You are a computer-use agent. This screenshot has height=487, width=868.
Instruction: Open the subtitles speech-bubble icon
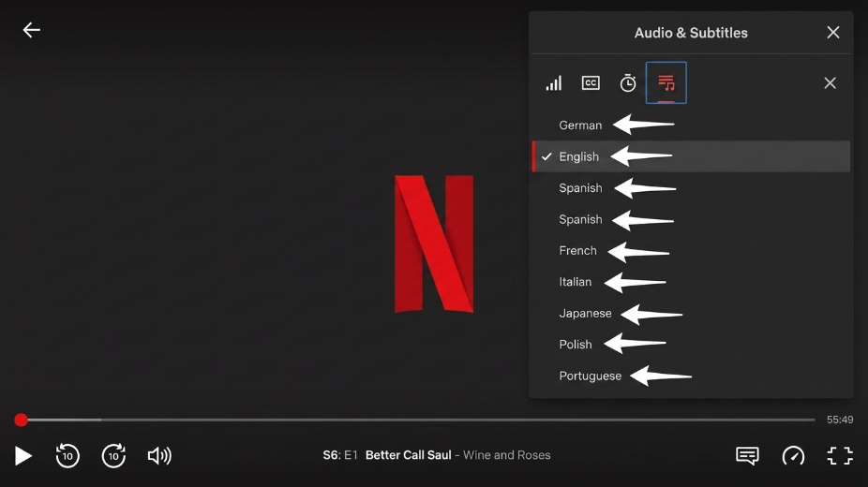(747, 455)
